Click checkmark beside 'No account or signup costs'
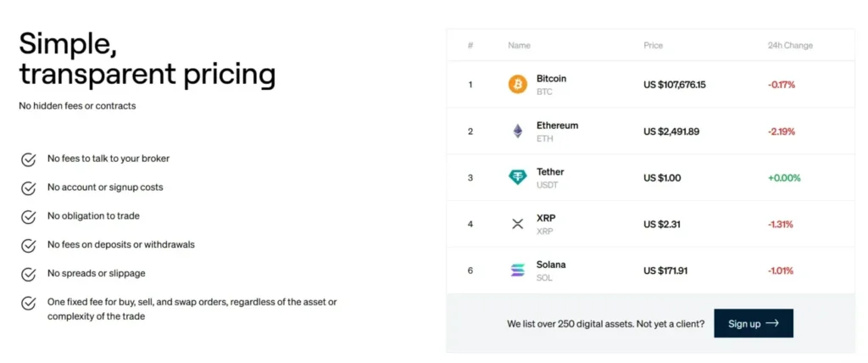 click(x=29, y=187)
